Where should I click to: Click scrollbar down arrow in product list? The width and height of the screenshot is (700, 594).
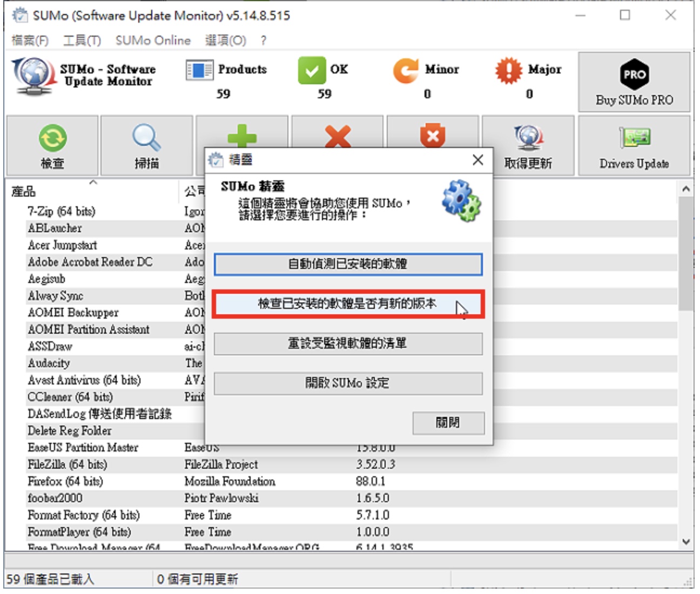[686, 542]
